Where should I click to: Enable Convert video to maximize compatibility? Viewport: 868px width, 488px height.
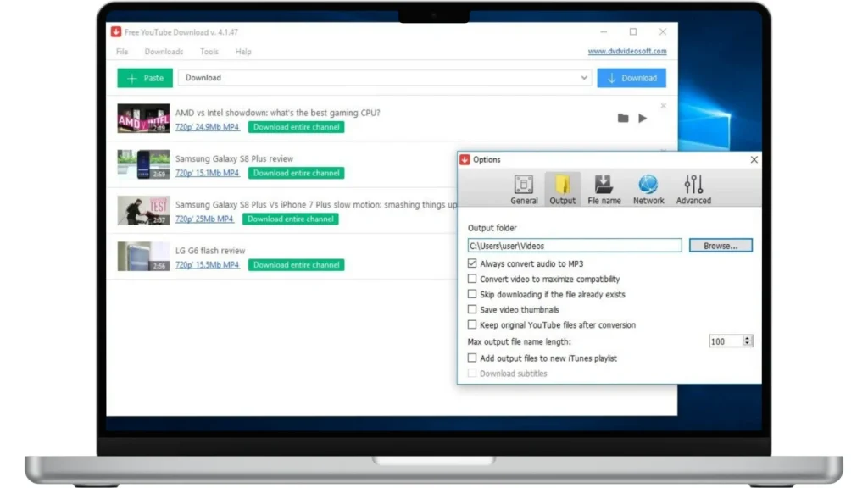tap(472, 280)
